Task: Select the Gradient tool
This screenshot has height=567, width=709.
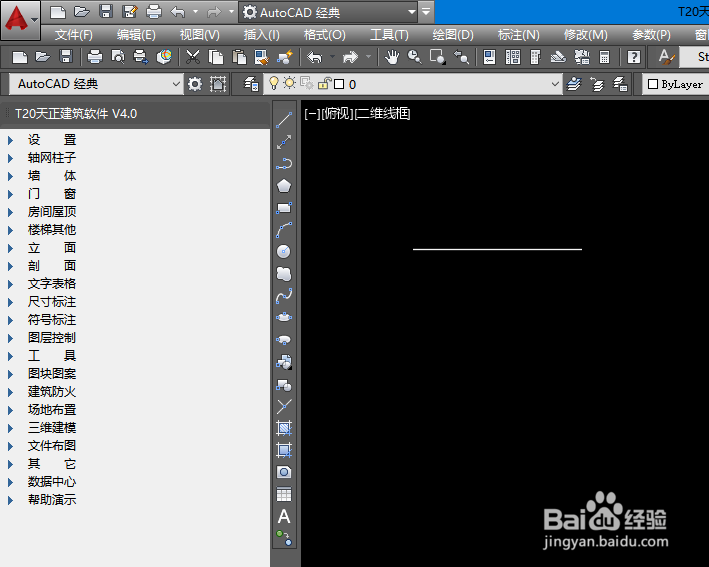Action: tap(284, 450)
